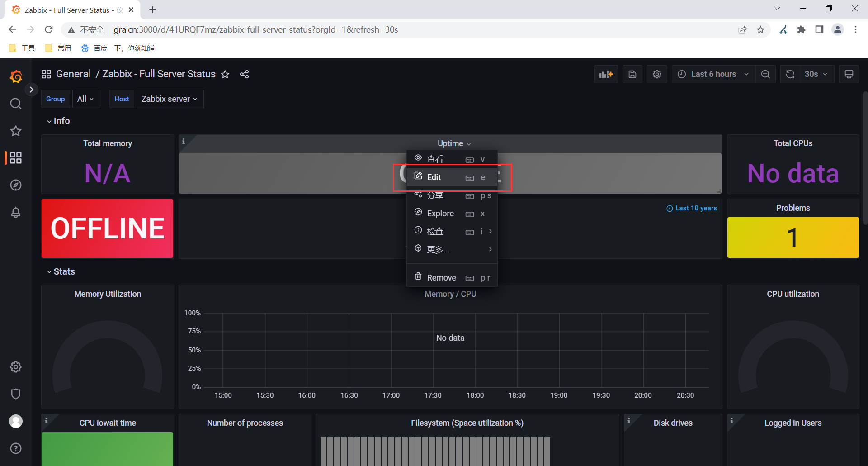The image size is (868, 466).
Task: Share the dashboard using the header icon
Action: pos(245,74)
